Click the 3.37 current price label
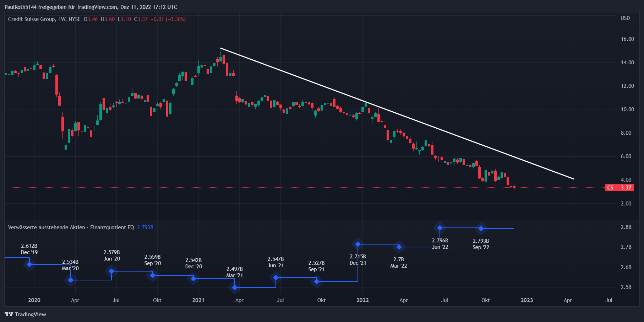The height and width of the screenshot is (322, 644). pos(626,188)
